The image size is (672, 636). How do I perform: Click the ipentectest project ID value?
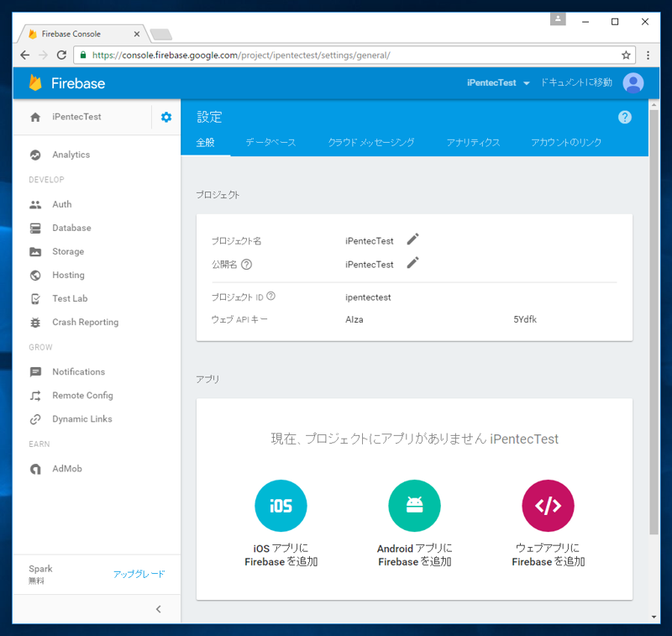tap(368, 297)
